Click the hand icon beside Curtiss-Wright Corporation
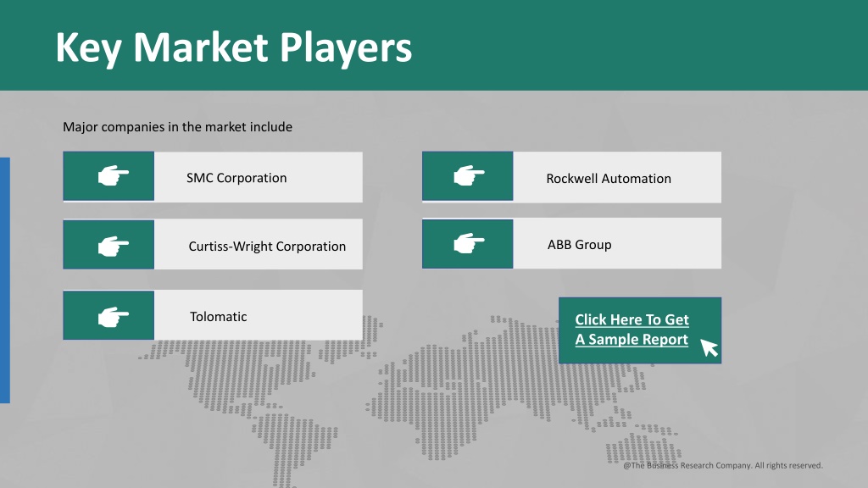Viewport: 868px width, 488px height. pyautogui.click(x=114, y=246)
